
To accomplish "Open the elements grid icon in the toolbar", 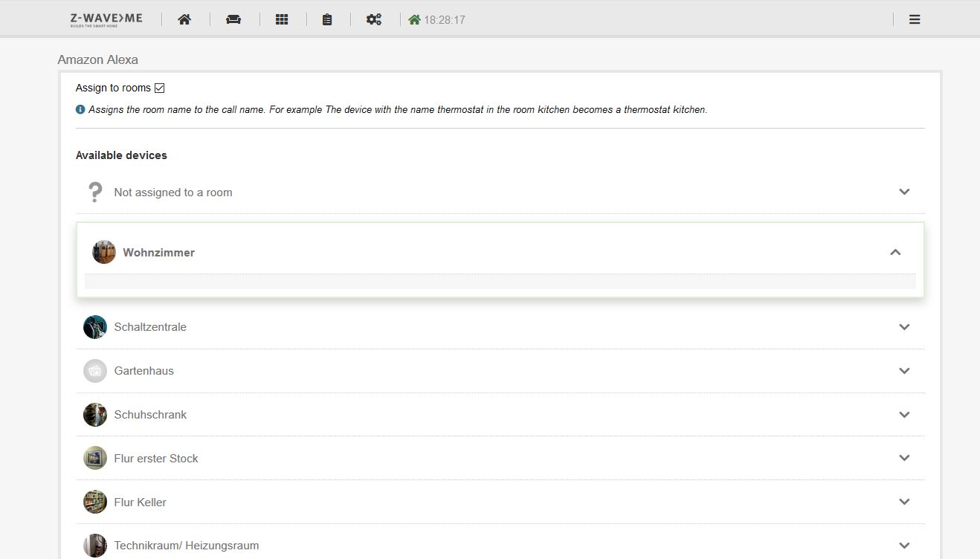I will [x=281, y=19].
